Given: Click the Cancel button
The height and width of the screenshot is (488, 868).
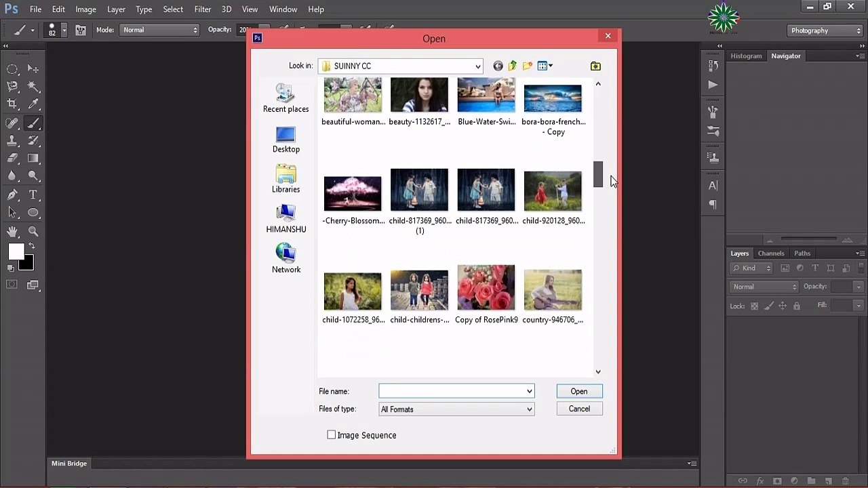Looking at the screenshot, I should tap(579, 409).
